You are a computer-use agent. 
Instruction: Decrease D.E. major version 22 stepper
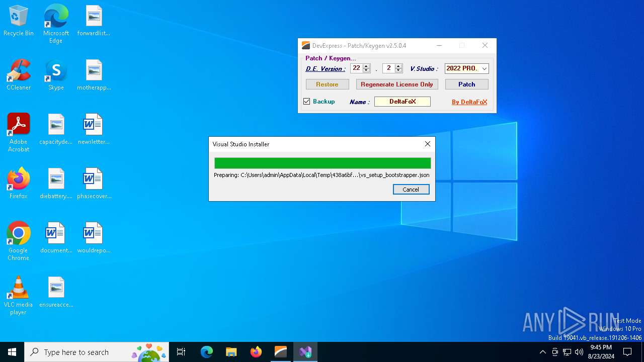(x=366, y=70)
